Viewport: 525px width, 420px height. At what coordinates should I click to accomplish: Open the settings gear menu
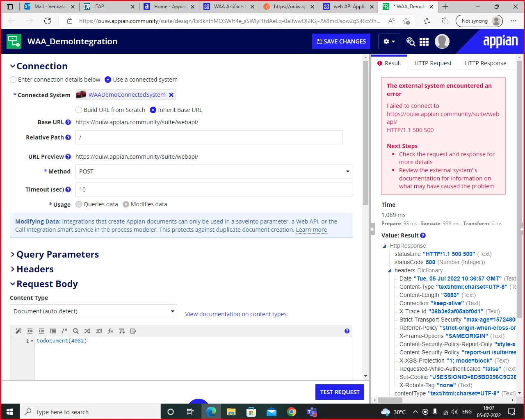click(x=389, y=41)
